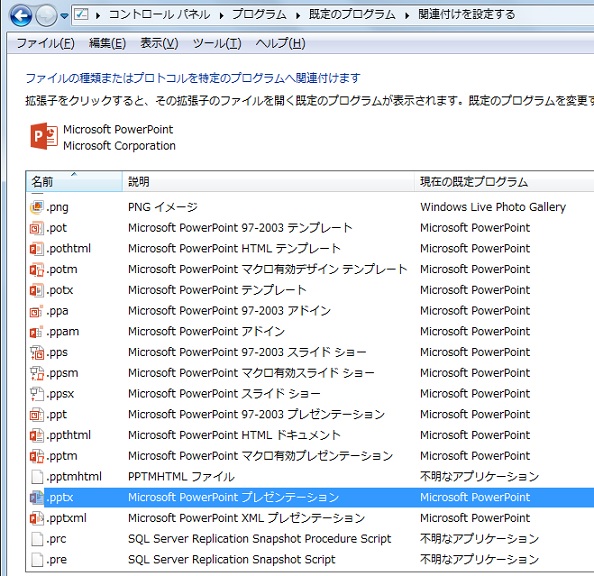The image size is (594, 576).
Task: Sort by 現在の既定プログラム column header
Action: pyautogui.click(x=504, y=182)
